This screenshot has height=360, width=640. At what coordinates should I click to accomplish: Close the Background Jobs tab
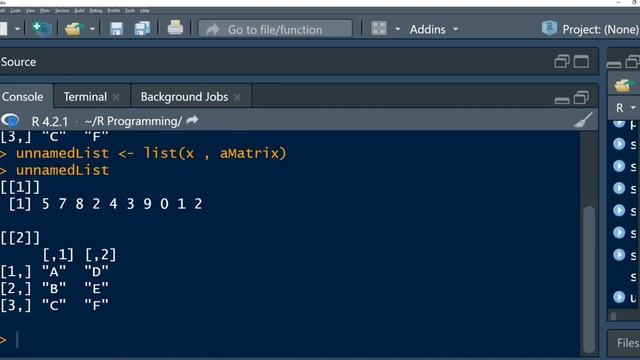[x=237, y=97]
